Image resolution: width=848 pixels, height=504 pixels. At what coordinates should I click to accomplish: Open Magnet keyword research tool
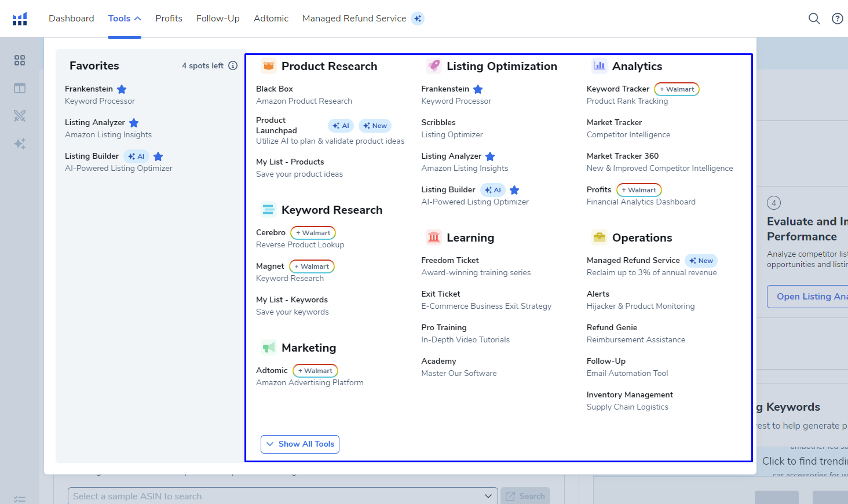tap(270, 266)
